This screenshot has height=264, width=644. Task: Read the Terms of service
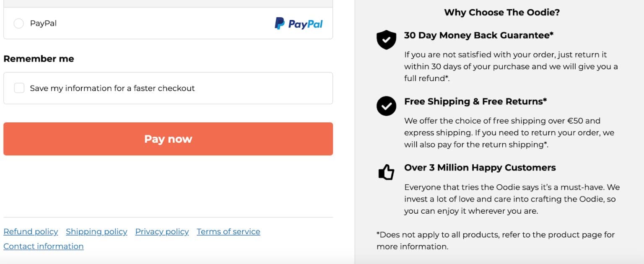pos(228,231)
